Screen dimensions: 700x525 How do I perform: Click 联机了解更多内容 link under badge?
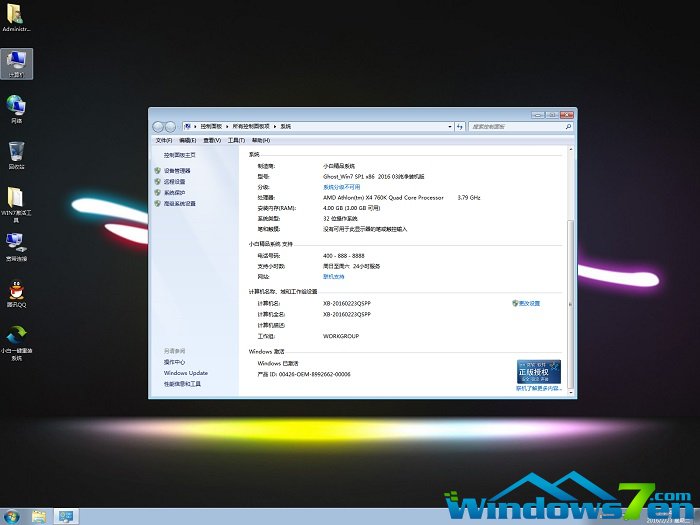pyautogui.click(x=538, y=388)
